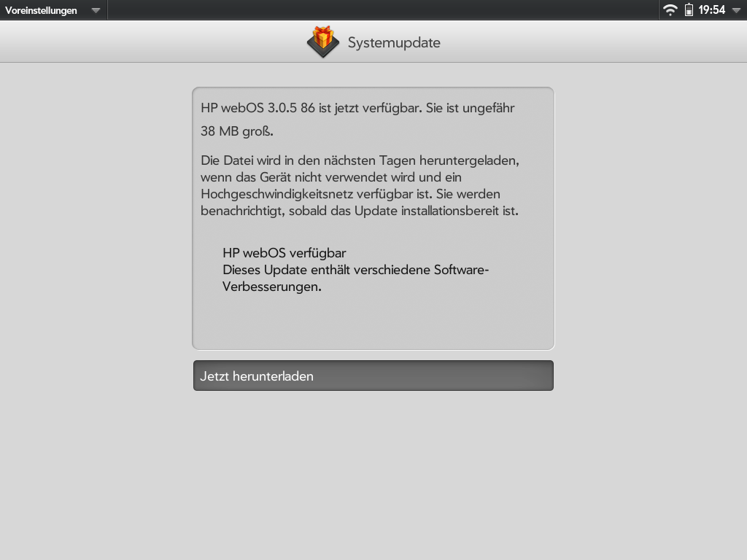747x560 pixels.
Task: Click the HP webOS verfügbar release note heading
Action: coord(285,253)
